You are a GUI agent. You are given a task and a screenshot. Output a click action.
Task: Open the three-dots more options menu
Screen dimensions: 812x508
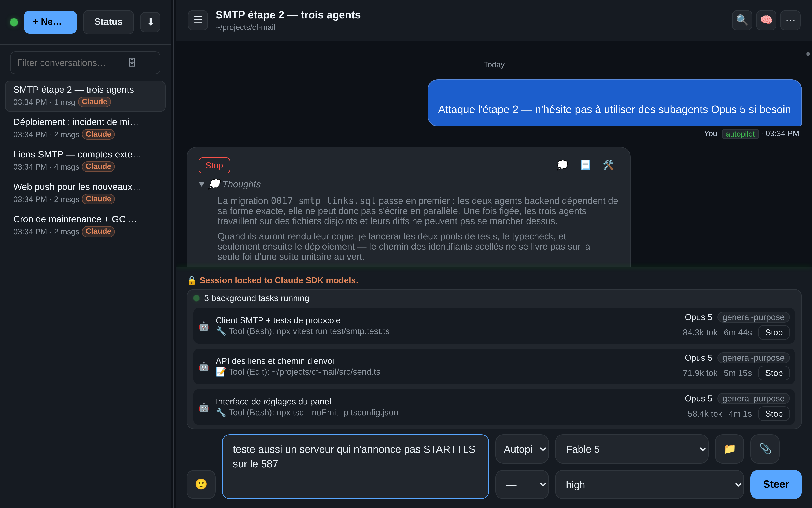[x=790, y=20]
